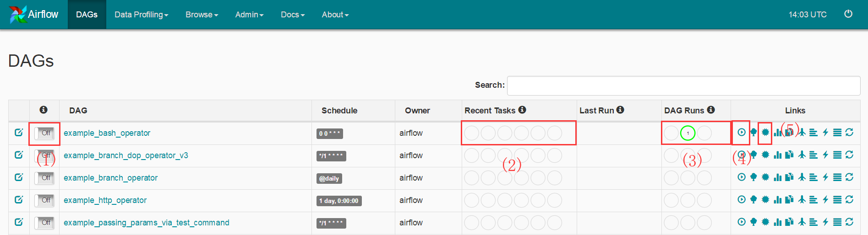Open Task Tries for example_branch_operator
868x235 pixels.
[x=789, y=177]
